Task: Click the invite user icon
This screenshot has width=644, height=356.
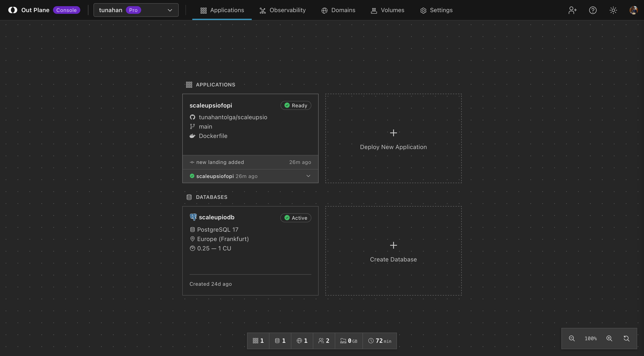Action: pos(572,10)
